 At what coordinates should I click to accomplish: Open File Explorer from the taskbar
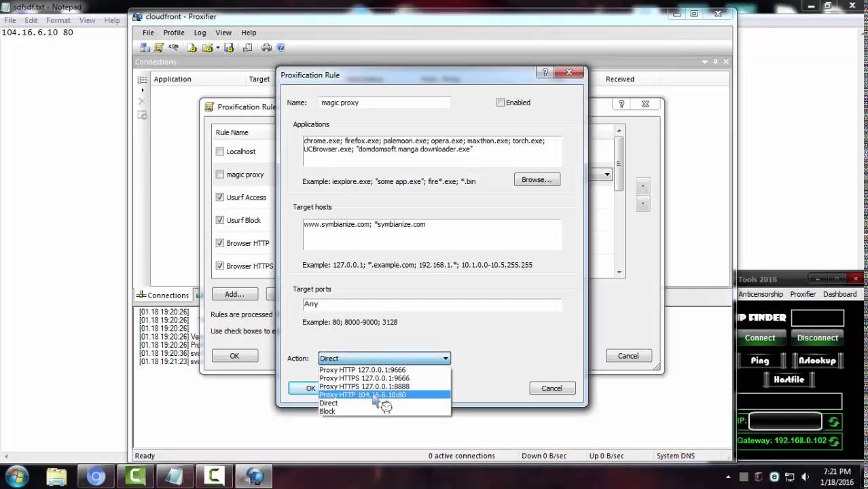[56, 477]
